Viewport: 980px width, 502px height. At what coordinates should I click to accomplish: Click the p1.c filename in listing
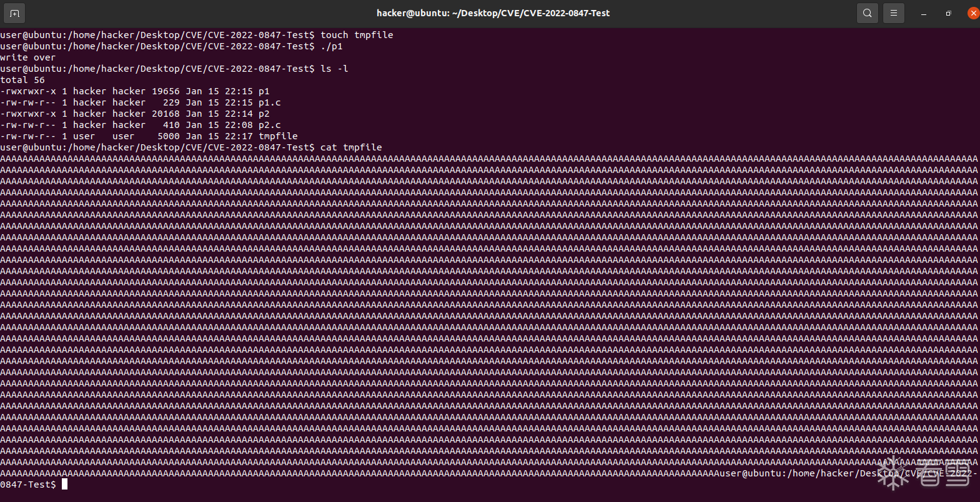coord(270,102)
